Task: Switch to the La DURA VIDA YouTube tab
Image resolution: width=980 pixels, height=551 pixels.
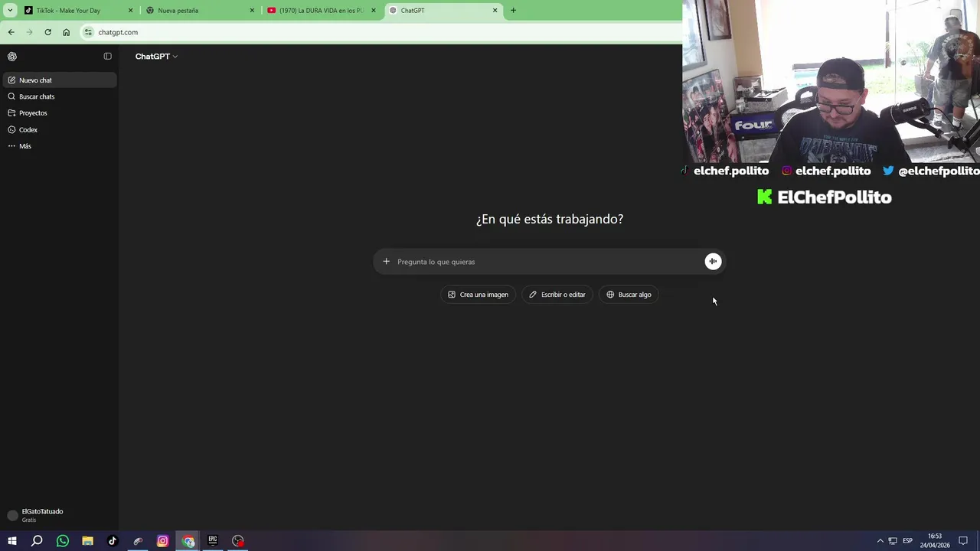Action: point(322,11)
